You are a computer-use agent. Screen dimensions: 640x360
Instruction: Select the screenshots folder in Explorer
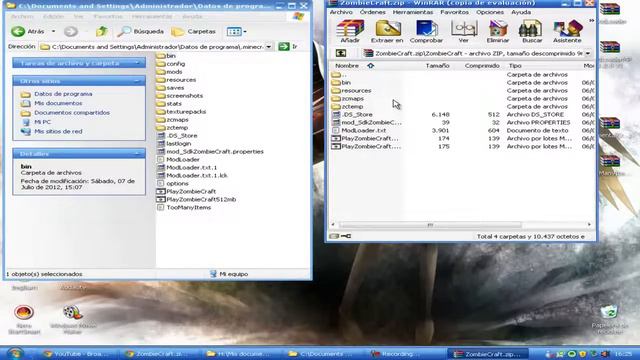[x=180, y=96]
